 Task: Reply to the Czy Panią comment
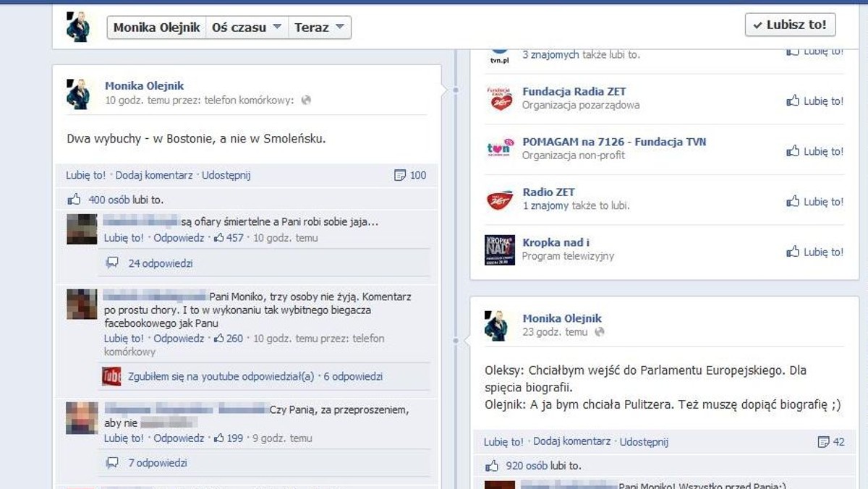179,438
